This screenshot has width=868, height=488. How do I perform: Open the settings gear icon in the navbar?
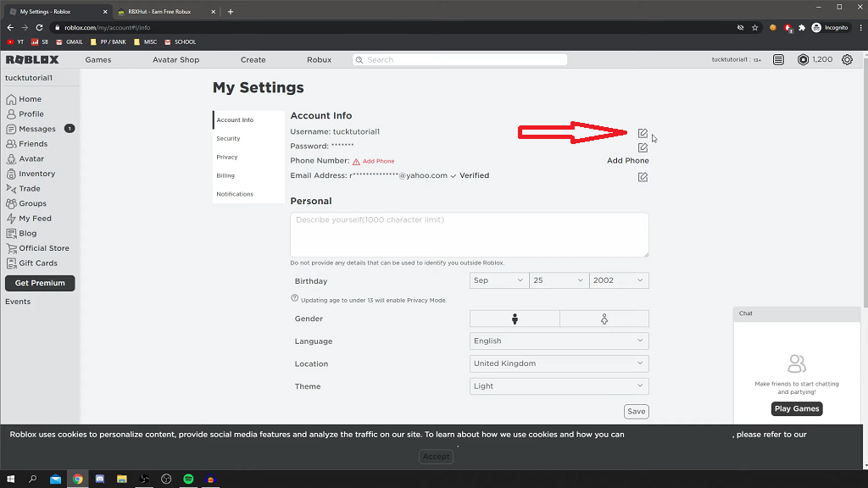click(x=847, y=60)
